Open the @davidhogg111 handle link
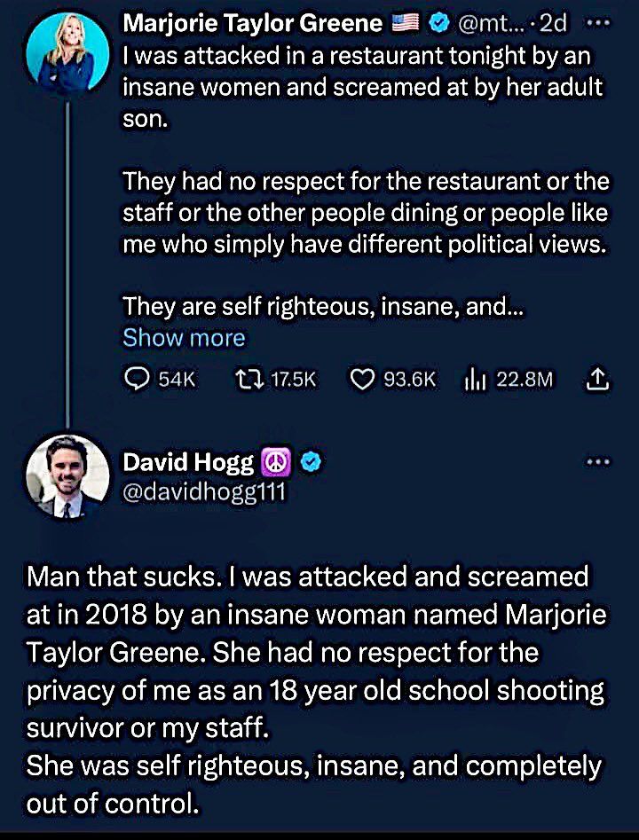Viewport: 639px width, 840px height. [204, 491]
